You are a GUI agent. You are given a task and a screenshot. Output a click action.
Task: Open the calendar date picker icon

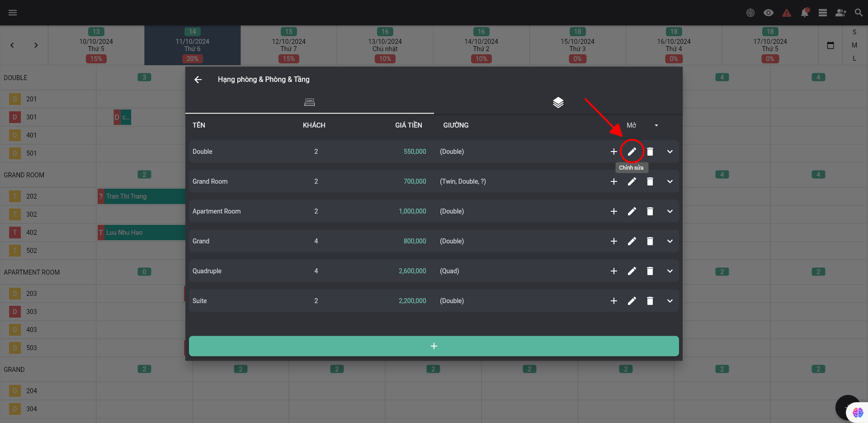pyautogui.click(x=830, y=45)
